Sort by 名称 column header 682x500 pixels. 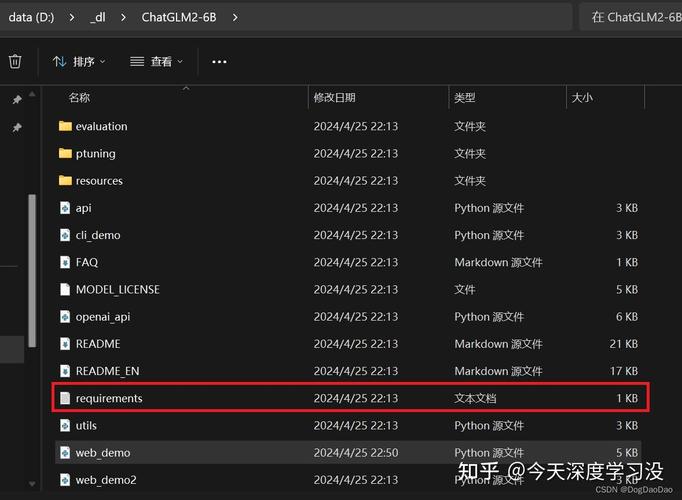[79, 97]
